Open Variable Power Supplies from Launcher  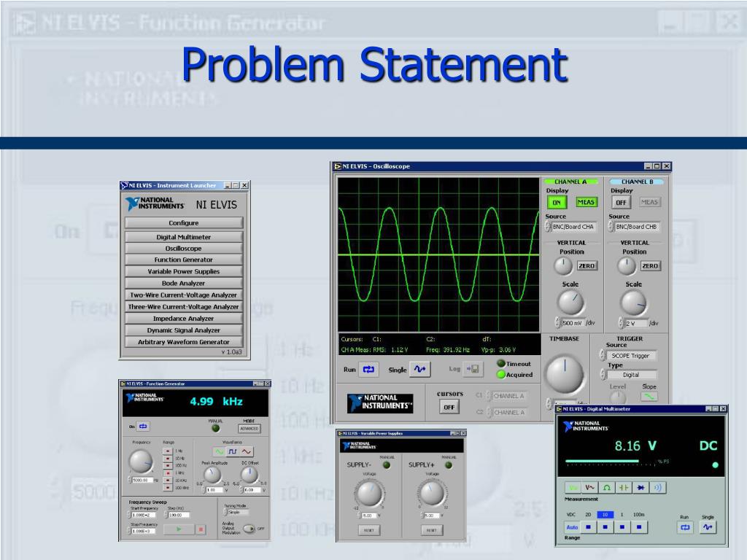point(183,271)
